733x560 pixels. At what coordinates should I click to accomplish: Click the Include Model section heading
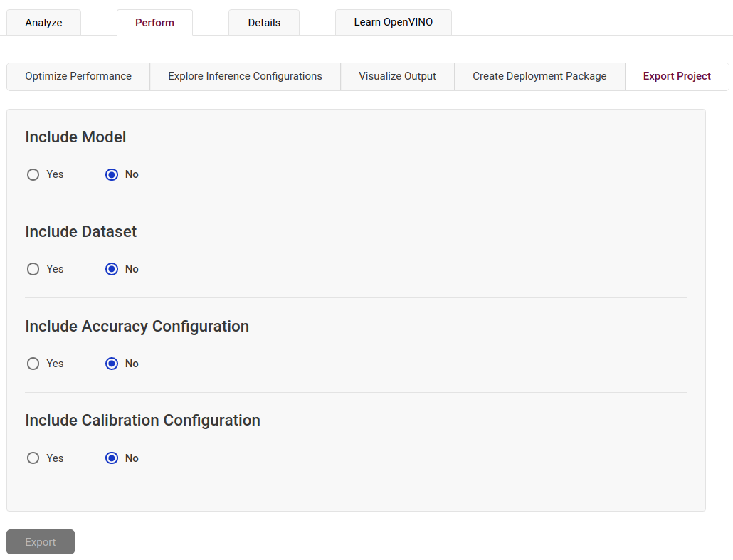[x=75, y=137]
